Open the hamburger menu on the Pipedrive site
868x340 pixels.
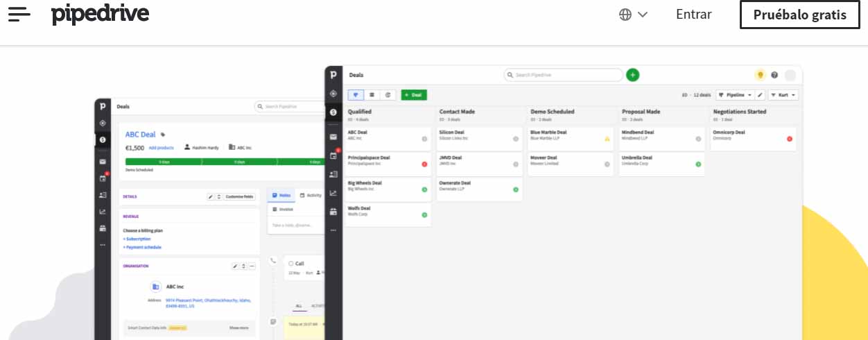(x=19, y=14)
